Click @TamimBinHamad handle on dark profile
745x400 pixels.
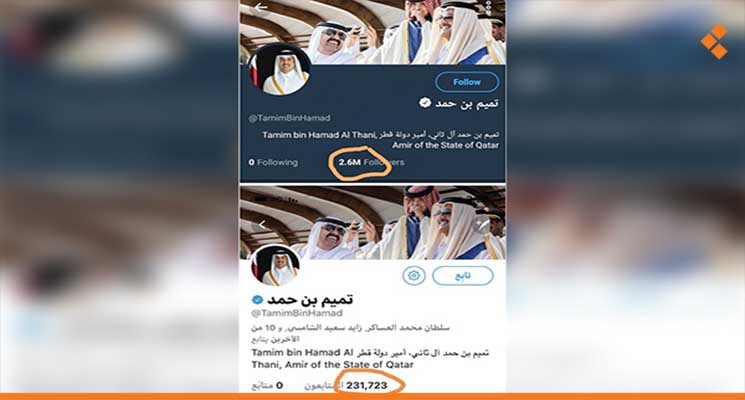click(x=289, y=118)
